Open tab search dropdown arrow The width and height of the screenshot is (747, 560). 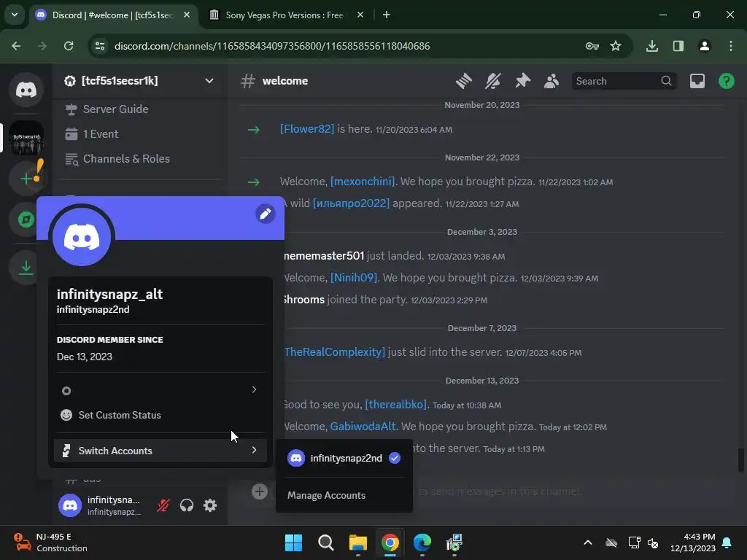(15, 15)
